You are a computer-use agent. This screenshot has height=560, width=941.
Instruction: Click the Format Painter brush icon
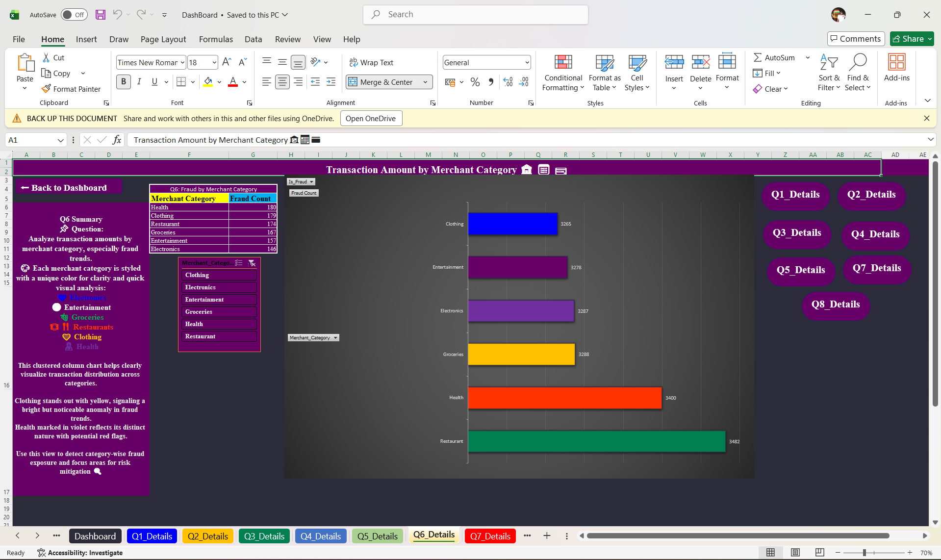tap(46, 89)
